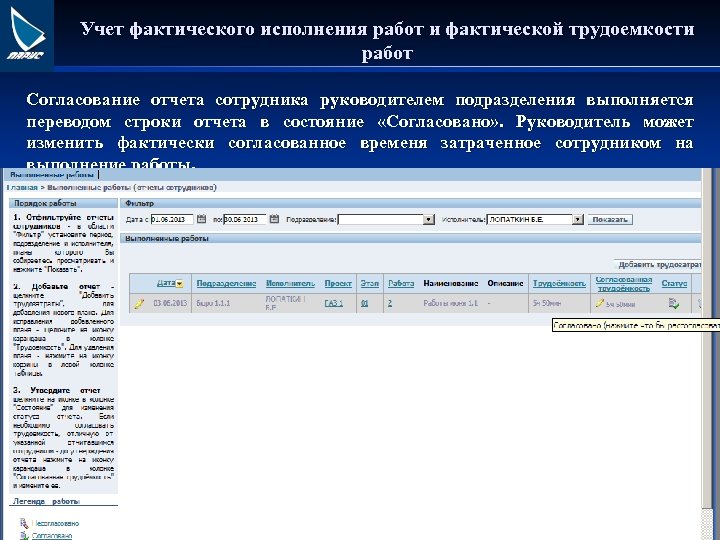The image size is (720, 540).
Task: Click the Порядок работы panel header
Action: pyautogui.click(x=63, y=203)
